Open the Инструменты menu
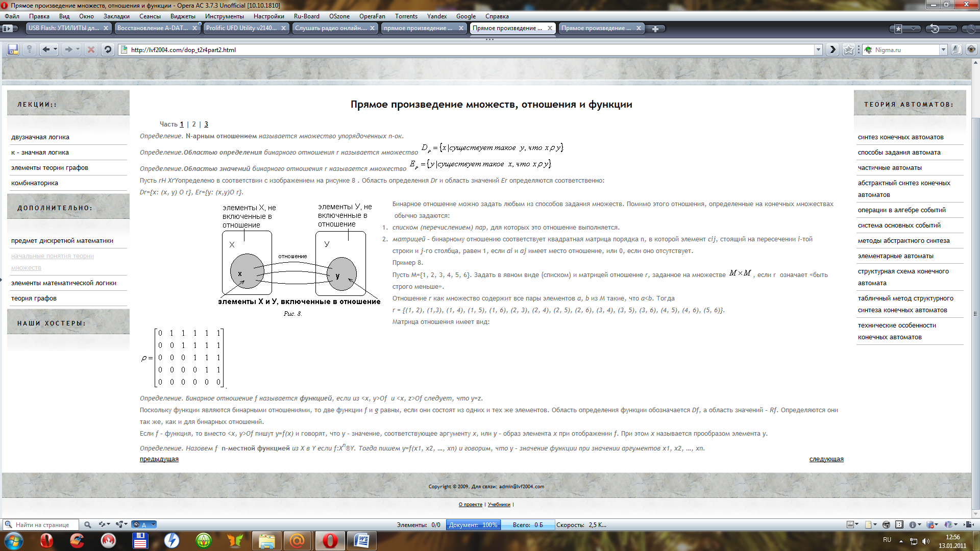 (225, 16)
